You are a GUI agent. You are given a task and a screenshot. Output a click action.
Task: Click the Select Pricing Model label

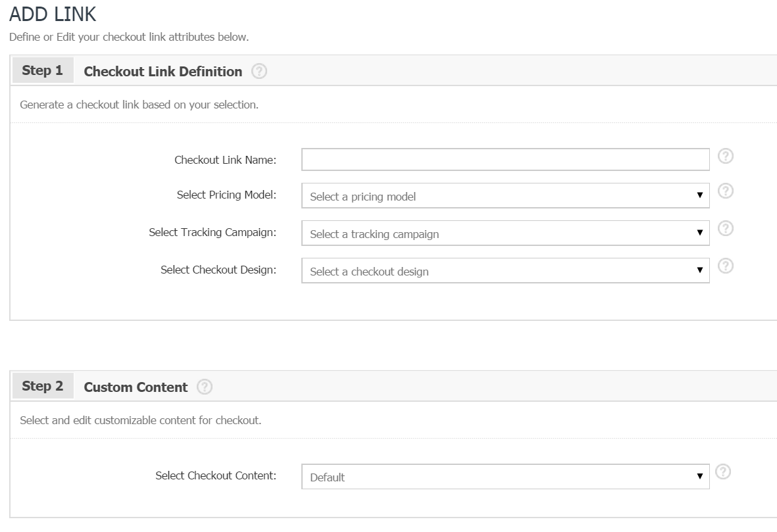pos(226,195)
